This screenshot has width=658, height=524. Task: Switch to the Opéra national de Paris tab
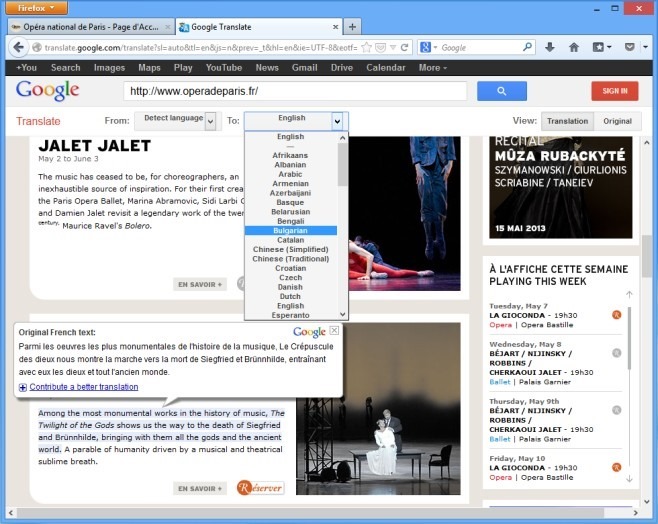91,27
